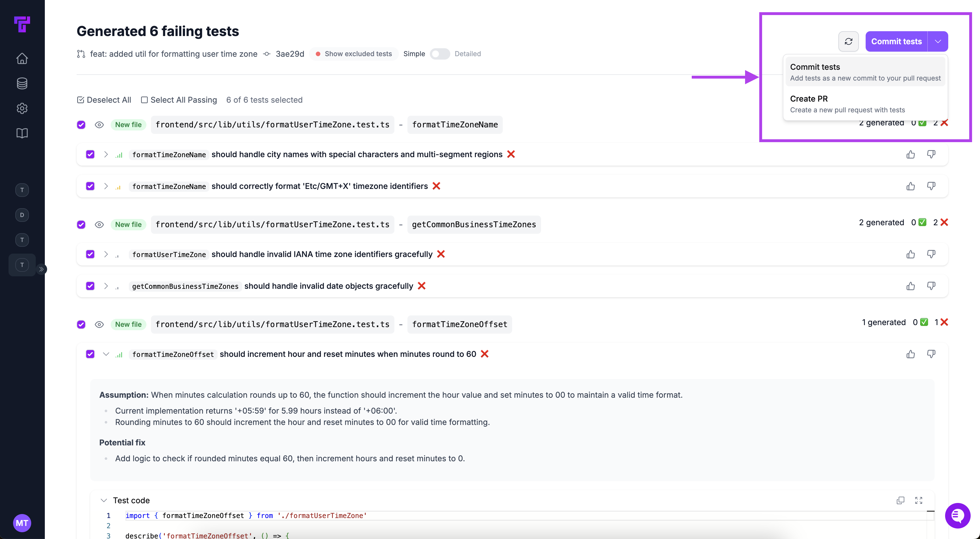Click Deselect All
The width and height of the screenshot is (980, 539).
click(104, 100)
